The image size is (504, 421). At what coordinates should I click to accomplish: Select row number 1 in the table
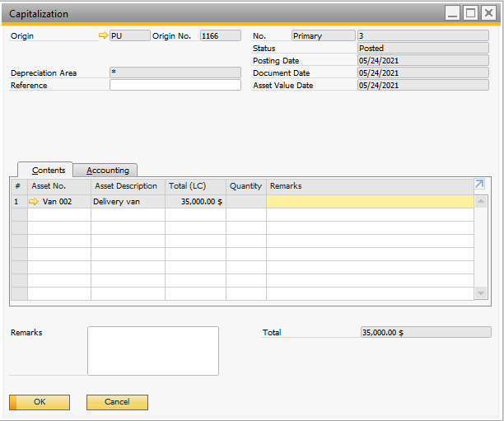pos(19,202)
